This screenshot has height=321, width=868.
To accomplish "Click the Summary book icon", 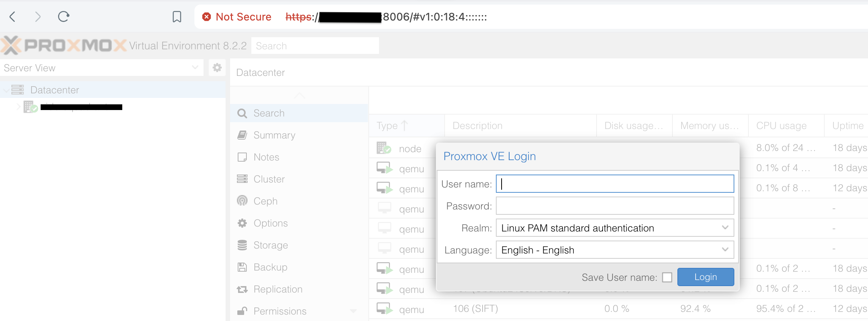I will [242, 135].
